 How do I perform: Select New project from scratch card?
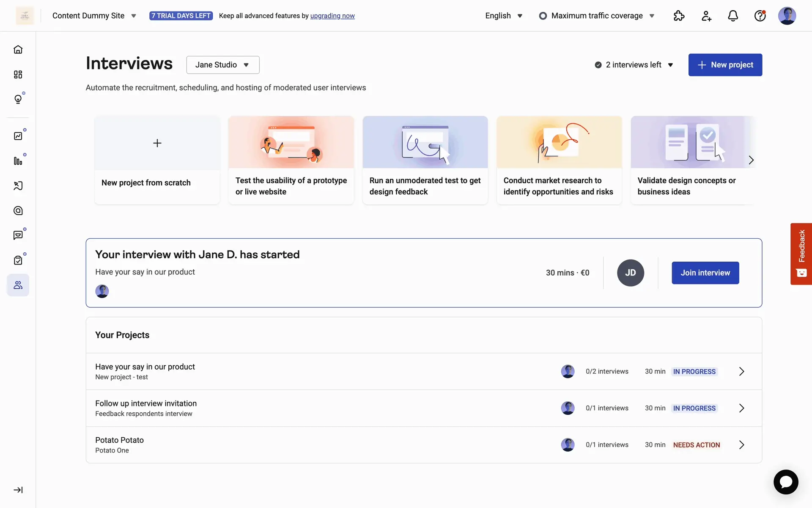coord(157,160)
